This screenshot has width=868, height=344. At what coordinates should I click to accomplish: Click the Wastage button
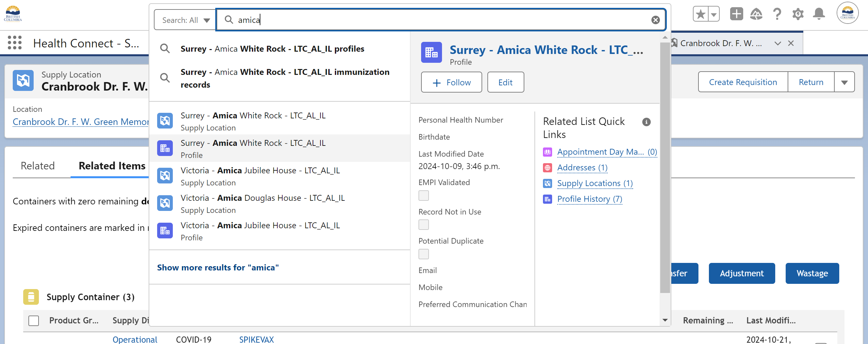[x=812, y=273]
